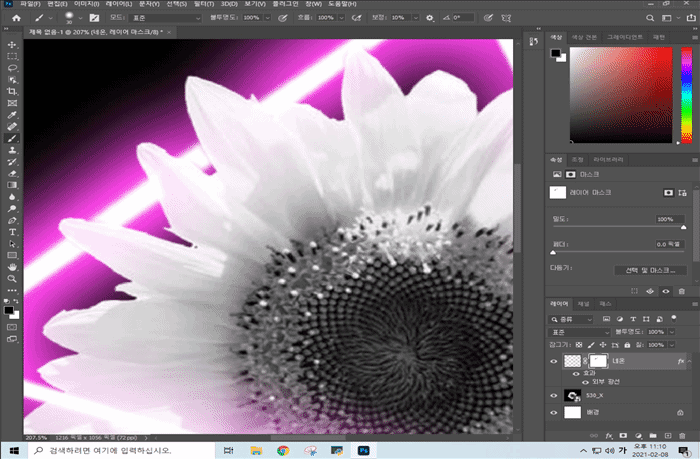Select the Horizontal Type tool

[x=12, y=232]
